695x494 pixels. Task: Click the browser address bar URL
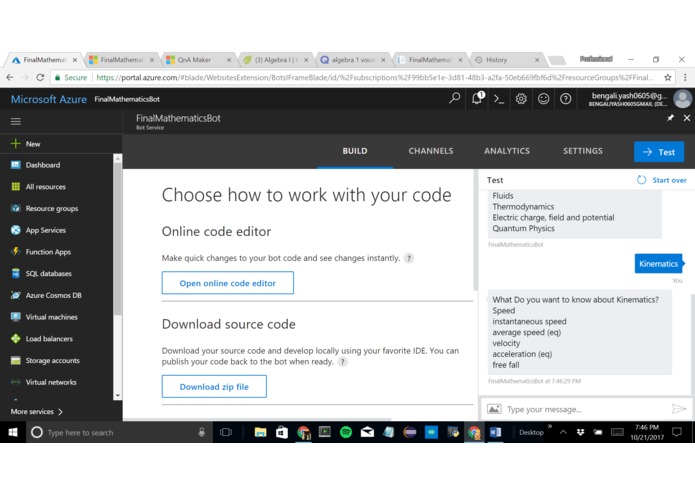pos(374,78)
